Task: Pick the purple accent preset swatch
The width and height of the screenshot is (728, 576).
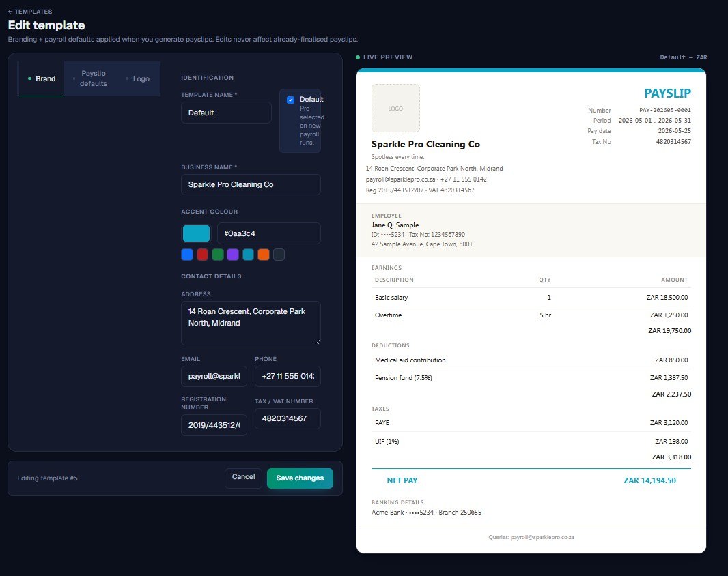Action: pyautogui.click(x=233, y=255)
